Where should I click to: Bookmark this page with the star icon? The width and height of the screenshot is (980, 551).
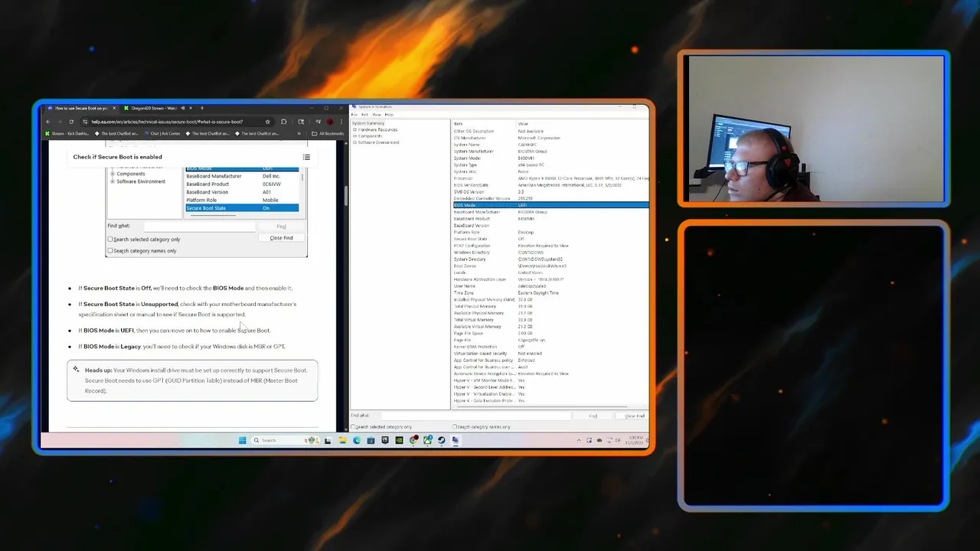pyautogui.click(x=268, y=122)
